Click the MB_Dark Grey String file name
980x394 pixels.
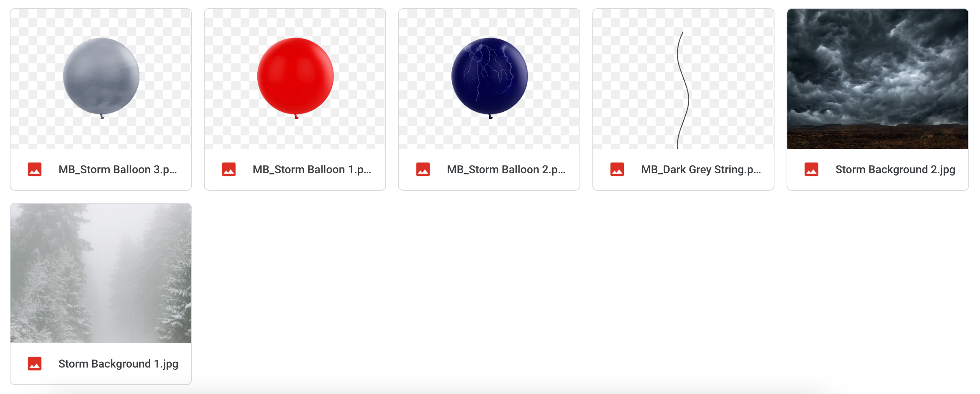pyautogui.click(x=701, y=170)
